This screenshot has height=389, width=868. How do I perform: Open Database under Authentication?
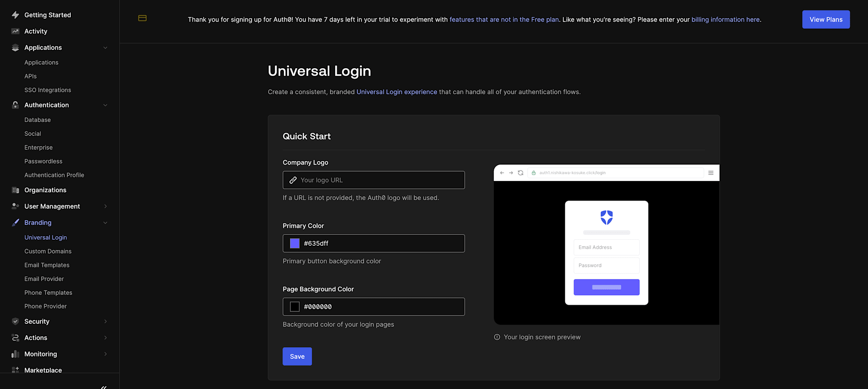[x=37, y=120]
